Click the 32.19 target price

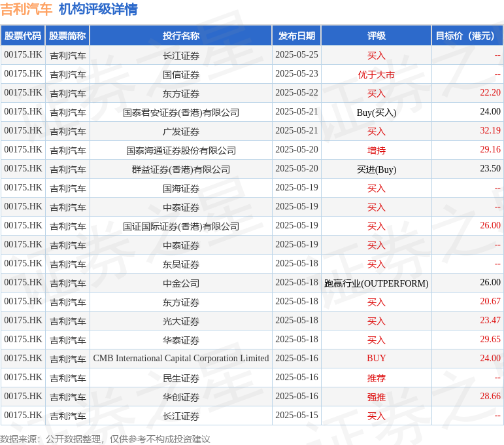tap(490, 131)
